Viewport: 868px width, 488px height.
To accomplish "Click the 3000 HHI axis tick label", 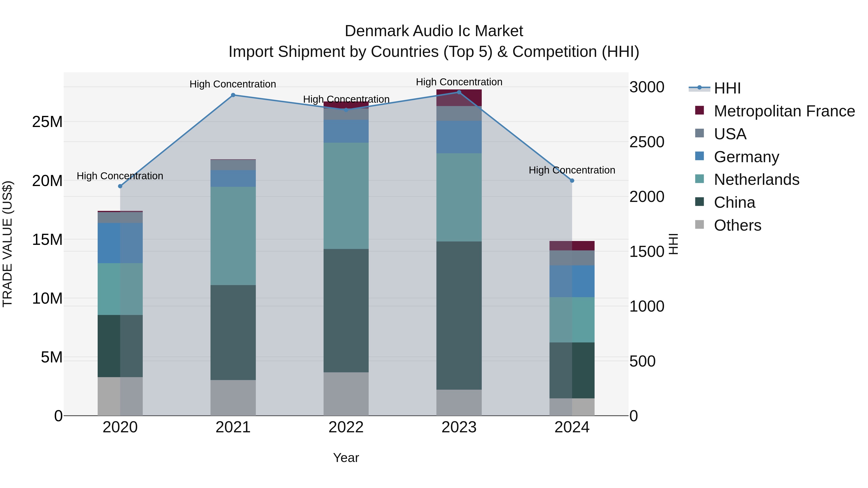I will click(647, 87).
